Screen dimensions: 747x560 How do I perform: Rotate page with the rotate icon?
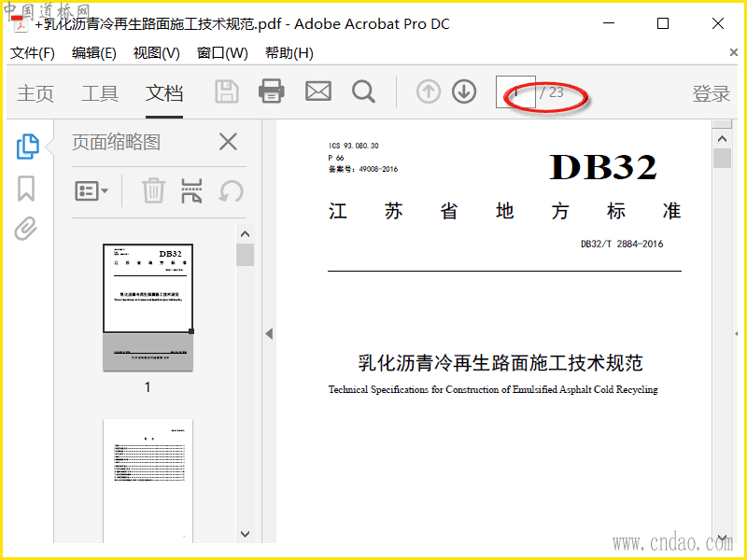232,191
